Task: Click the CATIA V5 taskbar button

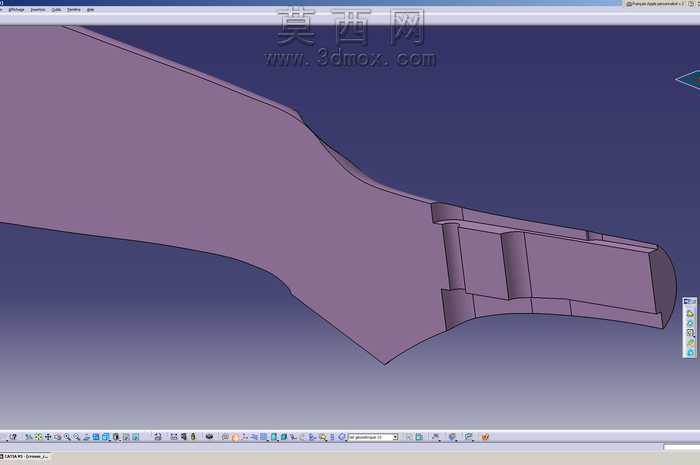Action: (25, 457)
